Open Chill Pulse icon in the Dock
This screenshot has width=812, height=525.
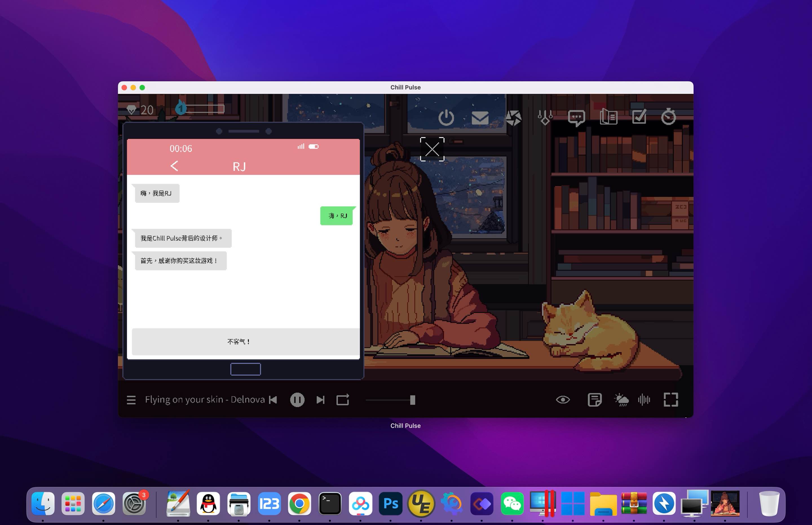pyautogui.click(x=725, y=503)
